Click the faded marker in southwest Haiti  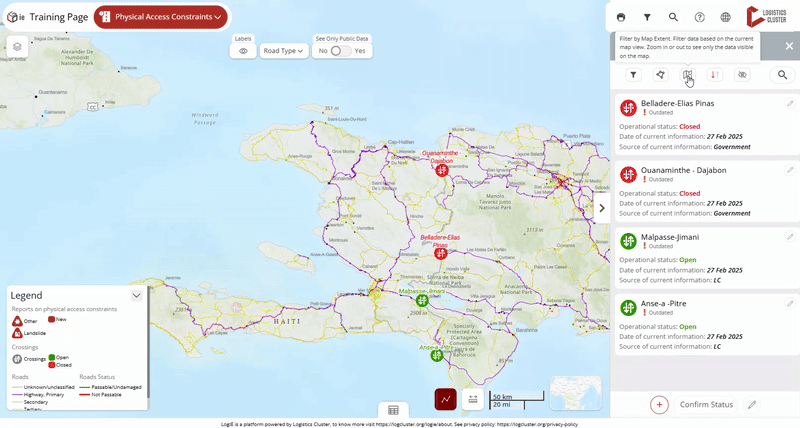236,307
